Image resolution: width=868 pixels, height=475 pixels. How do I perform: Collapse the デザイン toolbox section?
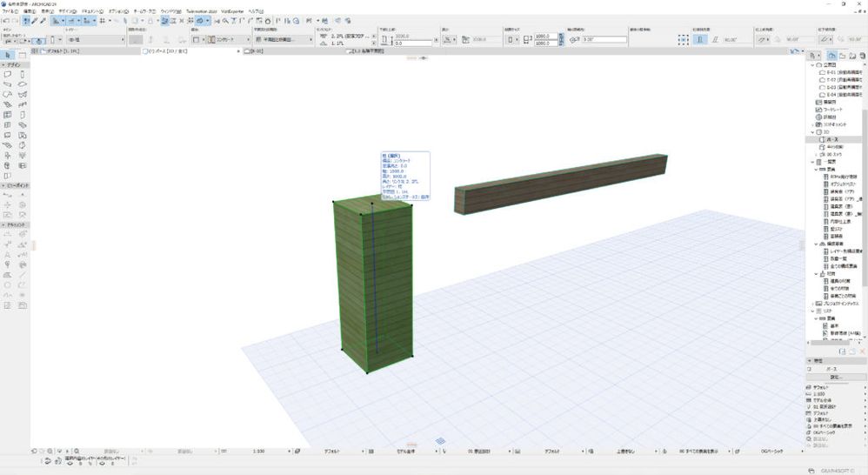[x=15, y=65]
